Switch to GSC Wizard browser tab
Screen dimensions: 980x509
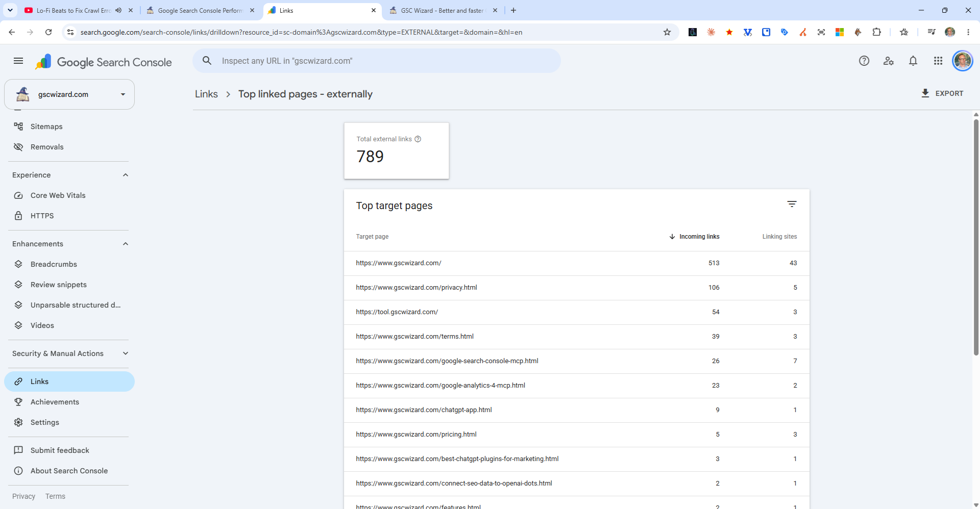pyautogui.click(x=443, y=10)
